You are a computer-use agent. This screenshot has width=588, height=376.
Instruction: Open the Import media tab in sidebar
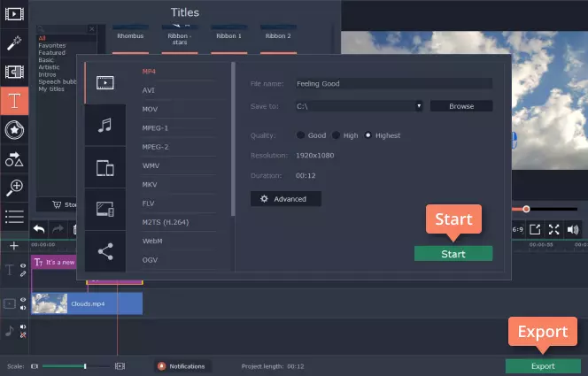tap(14, 14)
